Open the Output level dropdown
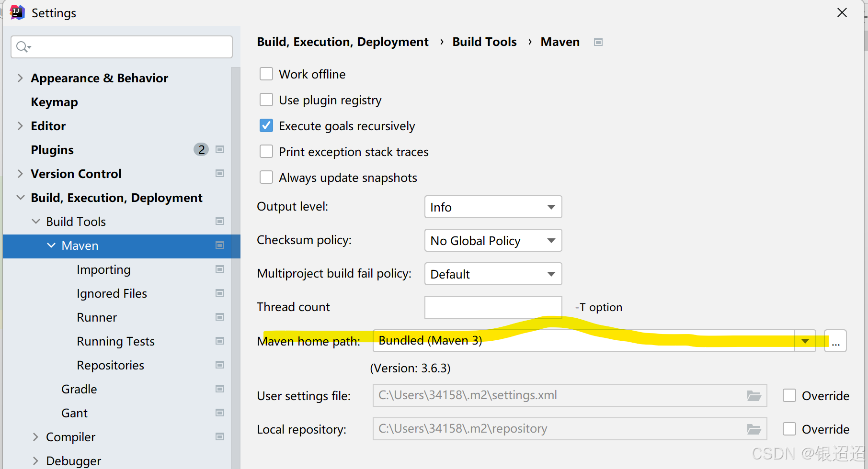 point(493,207)
